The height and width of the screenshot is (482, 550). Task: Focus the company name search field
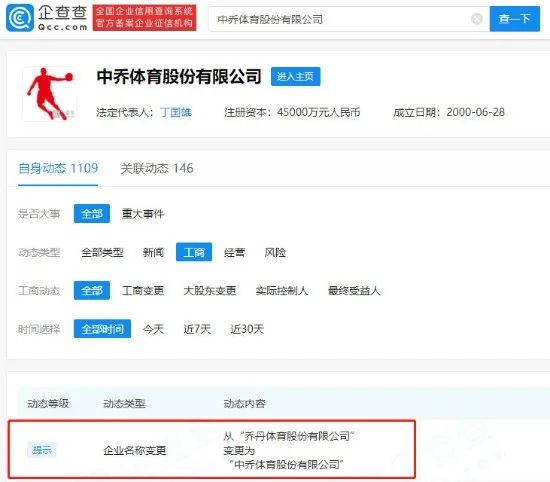click(349, 19)
